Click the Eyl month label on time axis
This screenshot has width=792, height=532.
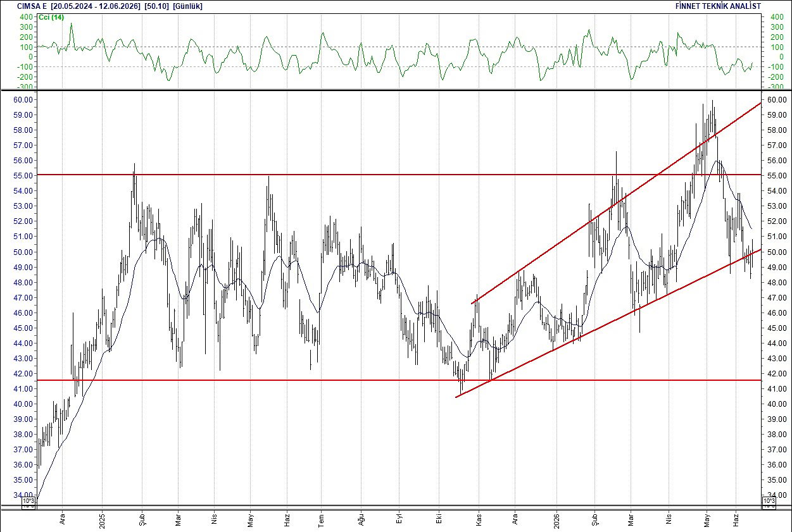(x=399, y=518)
